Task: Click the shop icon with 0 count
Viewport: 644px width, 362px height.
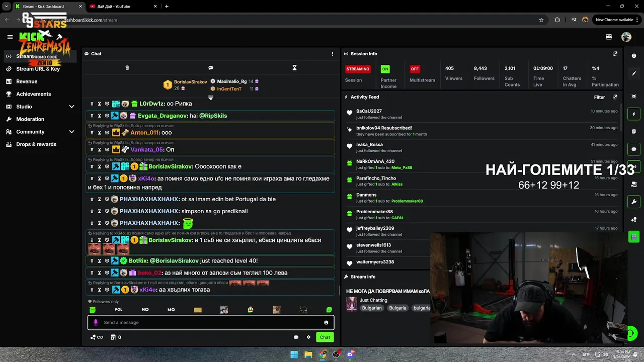Action: pos(116,337)
